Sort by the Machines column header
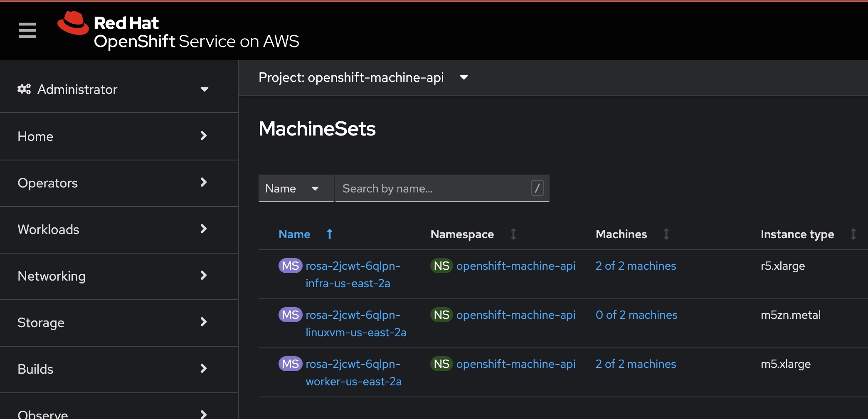The height and width of the screenshot is (419, 868). 621,234
